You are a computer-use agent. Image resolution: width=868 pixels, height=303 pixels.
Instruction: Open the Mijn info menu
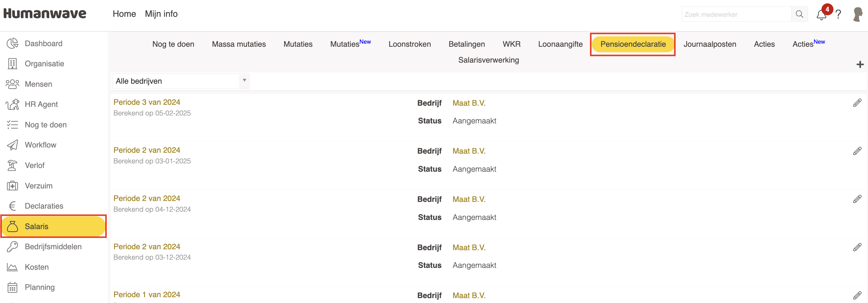tap(161, 14)
